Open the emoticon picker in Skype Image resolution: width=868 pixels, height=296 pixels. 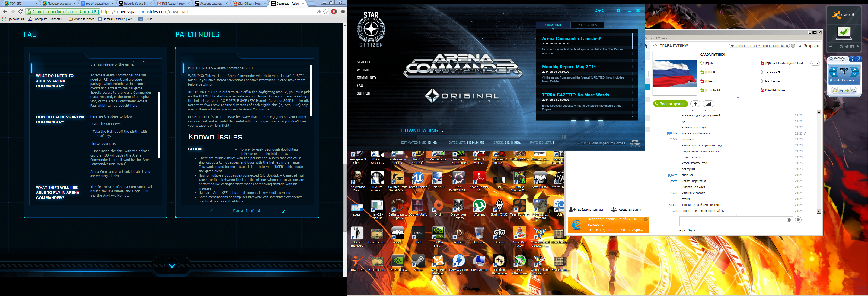click(x=789, y=220)
